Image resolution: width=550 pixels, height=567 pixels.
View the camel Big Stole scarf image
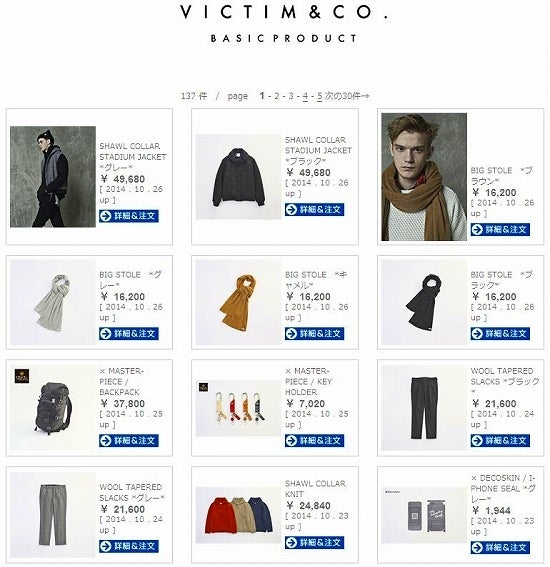tap(238, 302)
